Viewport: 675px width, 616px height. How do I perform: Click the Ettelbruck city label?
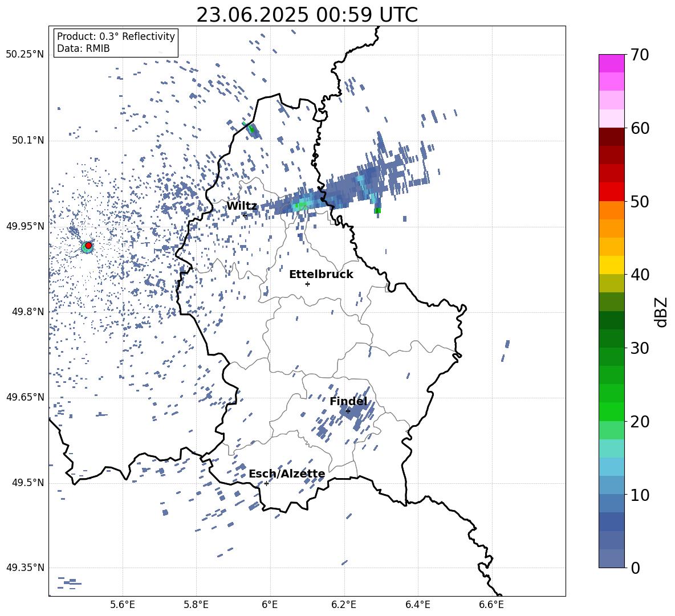click(x=321, y=275)
